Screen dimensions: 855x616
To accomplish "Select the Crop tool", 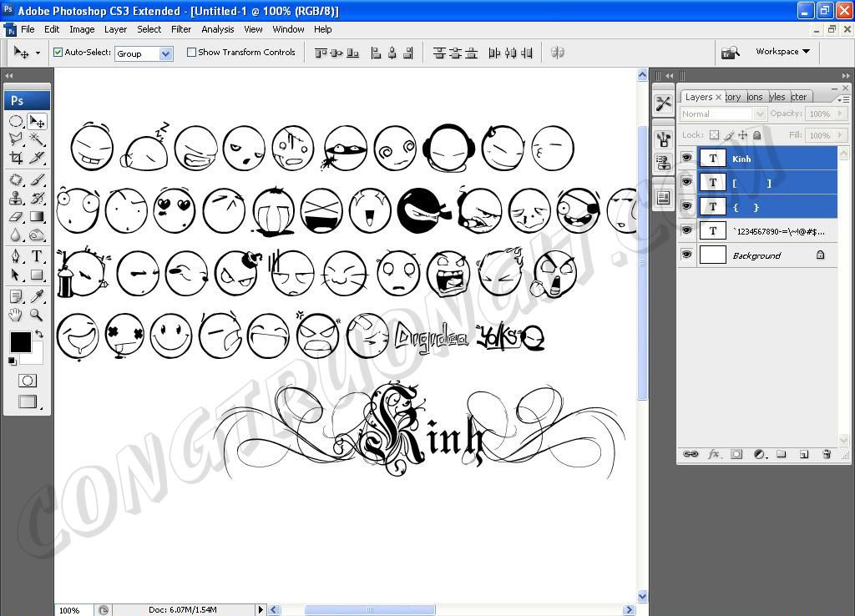I will tap(16, 158).
